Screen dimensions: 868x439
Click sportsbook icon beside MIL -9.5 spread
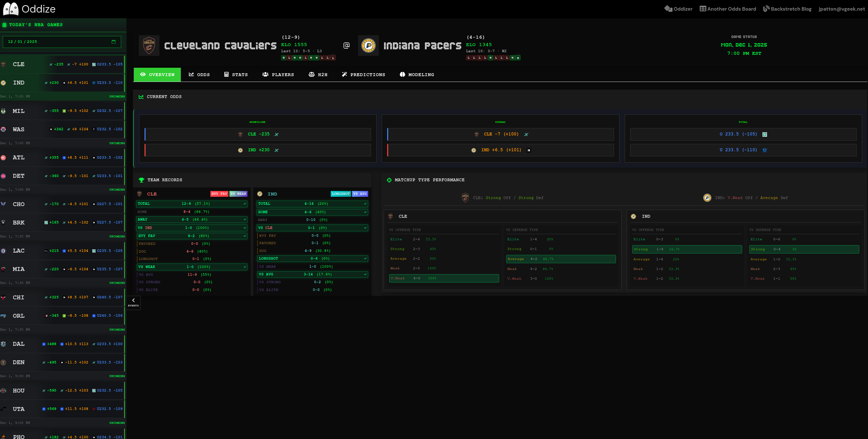(x=64, y=111)
